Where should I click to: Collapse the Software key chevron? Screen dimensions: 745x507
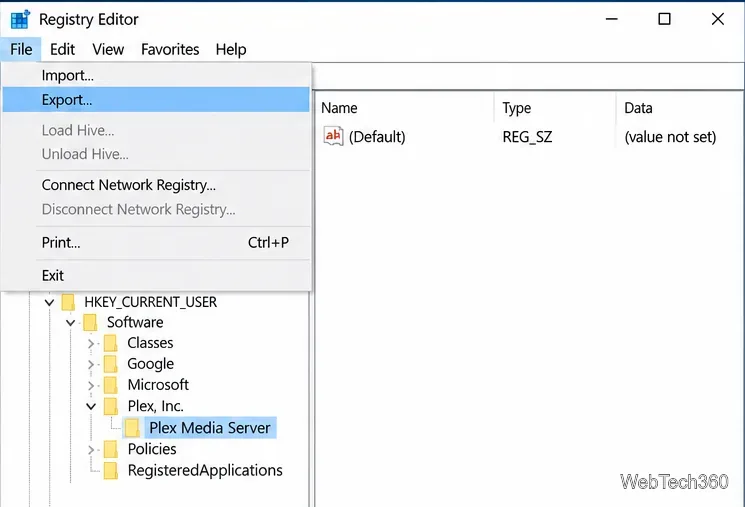(x=70, y=323)
